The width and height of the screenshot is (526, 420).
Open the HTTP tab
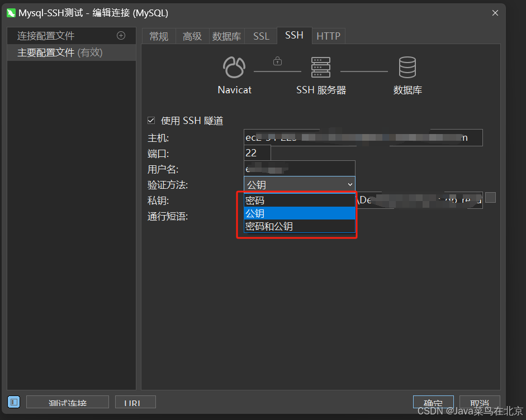329,36
